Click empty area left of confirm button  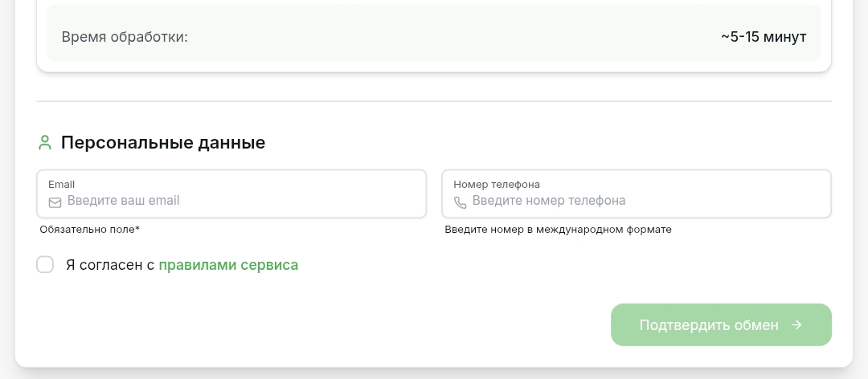(321, 325)
